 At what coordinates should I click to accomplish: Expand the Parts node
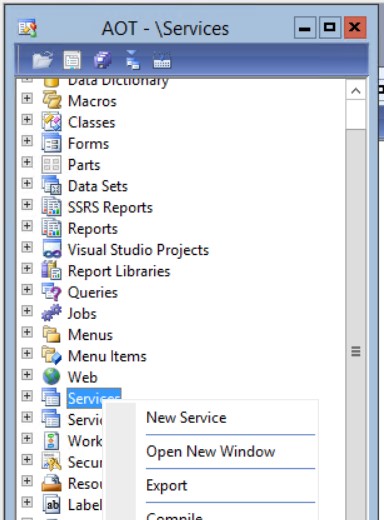click(27, 162)
